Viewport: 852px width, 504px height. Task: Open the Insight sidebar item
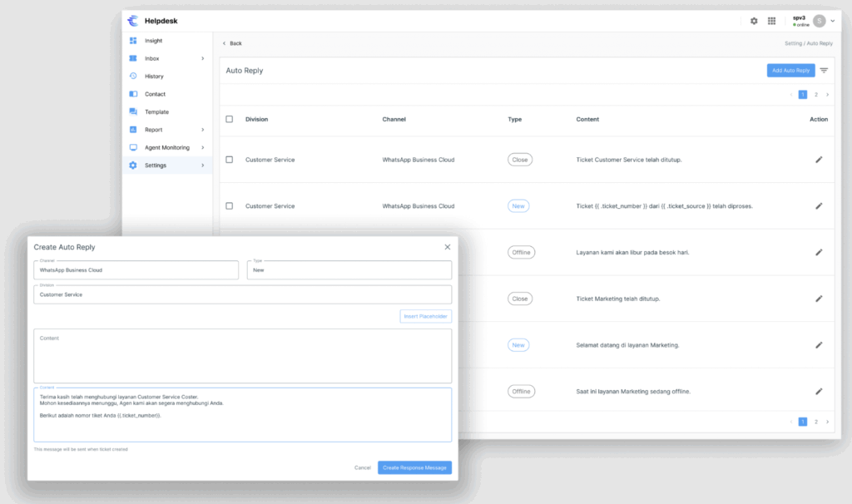tap(154, 41)
